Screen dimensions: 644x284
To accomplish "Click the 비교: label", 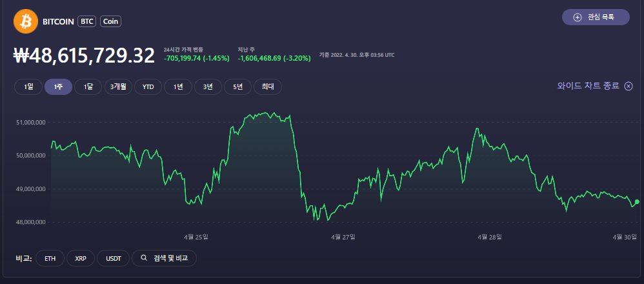I will tap(24, 259).
